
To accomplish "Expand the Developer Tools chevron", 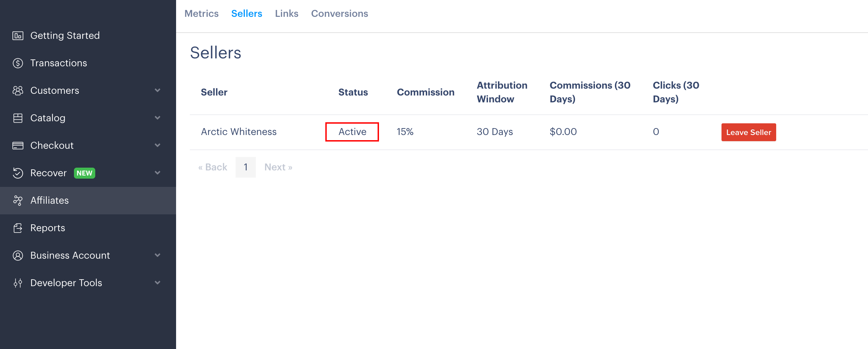I will (x=158, y=283).
